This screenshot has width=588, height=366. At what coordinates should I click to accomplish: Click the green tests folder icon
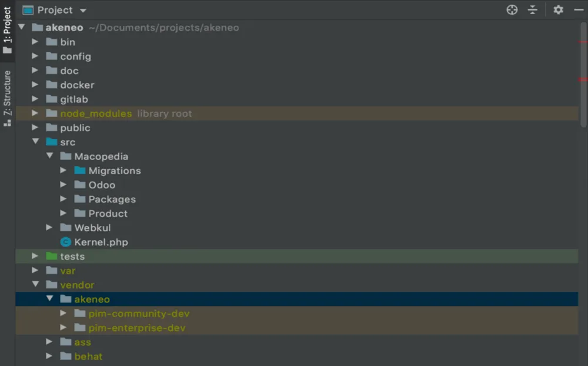[x=51, y=256]
